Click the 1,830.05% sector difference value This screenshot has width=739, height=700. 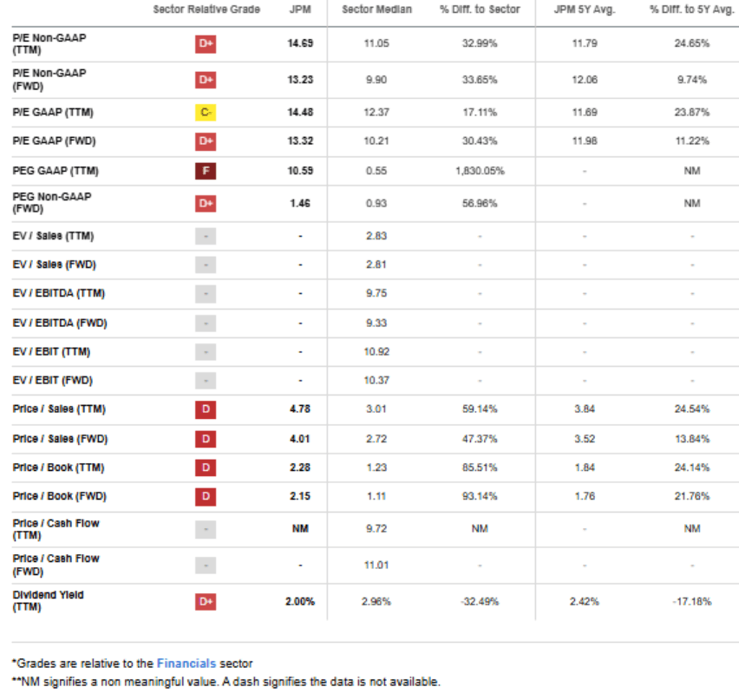[480, 171]
